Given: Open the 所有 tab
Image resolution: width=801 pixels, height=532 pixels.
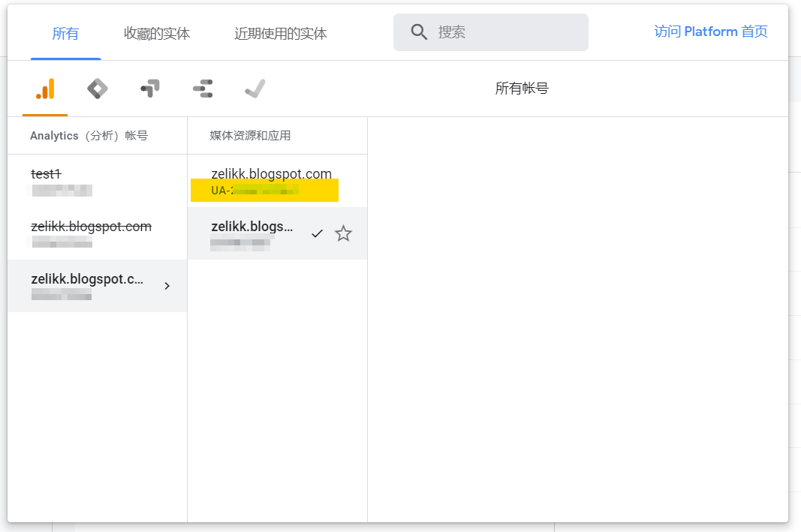Looking at the screenshot, I should pyautogui.click(x=65, y=34).
